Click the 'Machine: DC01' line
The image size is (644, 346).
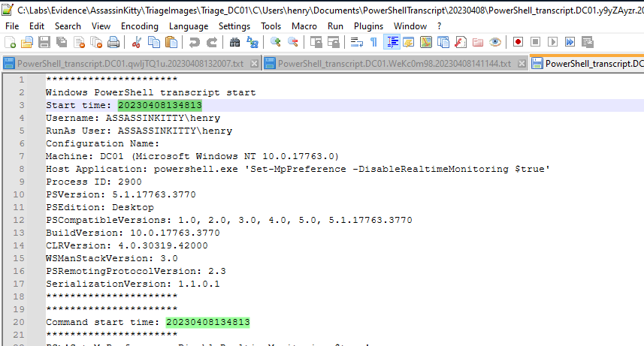pyautogui.click(x=192, y=156)
